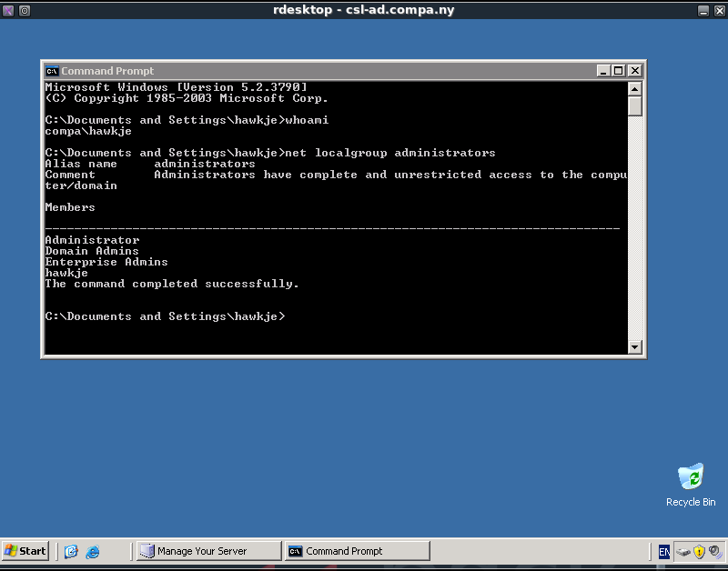Click the security shield tray icon
Viewport: 728px width, 571px height.
(699, 551)
